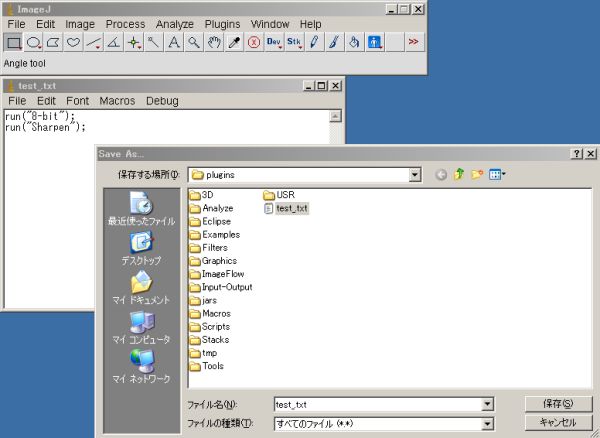The height and width of the screenshot is (438, 600).
Task: Select the Pencil tool
Action: pos(314,42)
